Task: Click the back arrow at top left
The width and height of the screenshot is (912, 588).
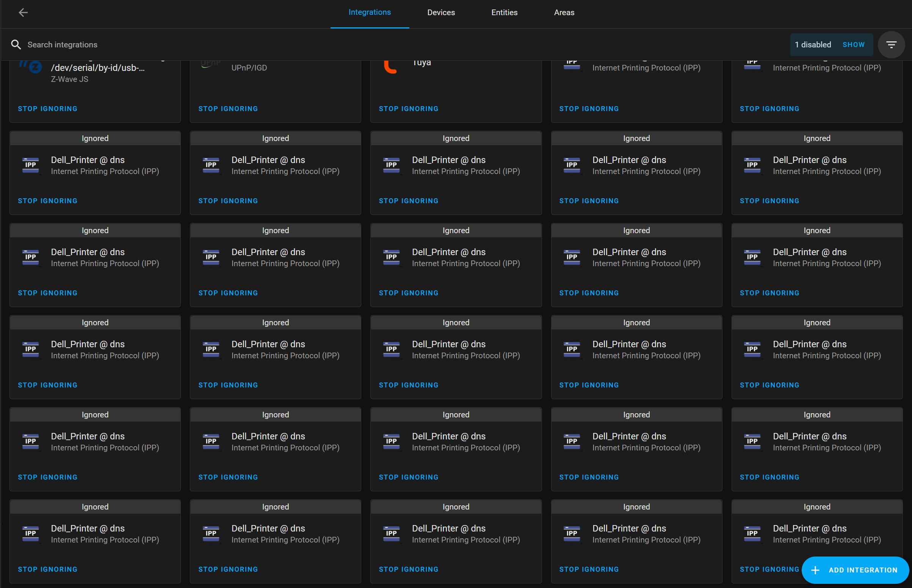Action: [23, 12]
